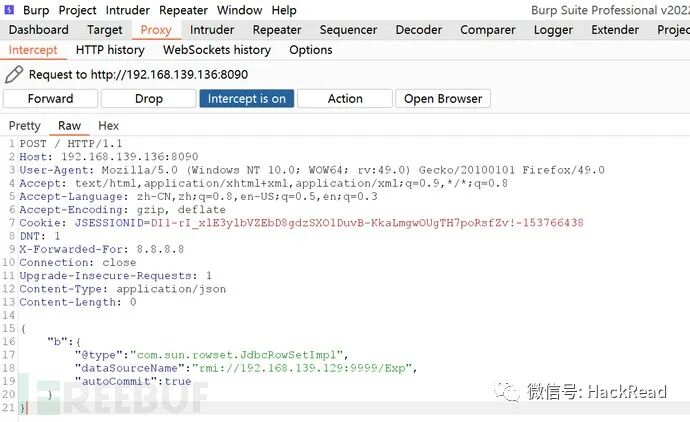Image resolution: width=690 pixels, height=422 pixels.
Task: Forward the intercepted request
Action: (51, 99)
